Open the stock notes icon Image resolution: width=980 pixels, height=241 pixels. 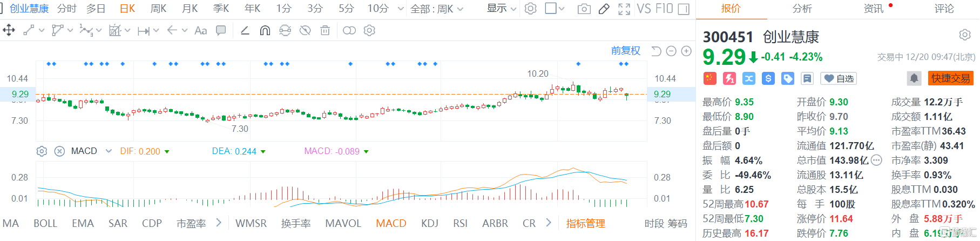(807, 78)
